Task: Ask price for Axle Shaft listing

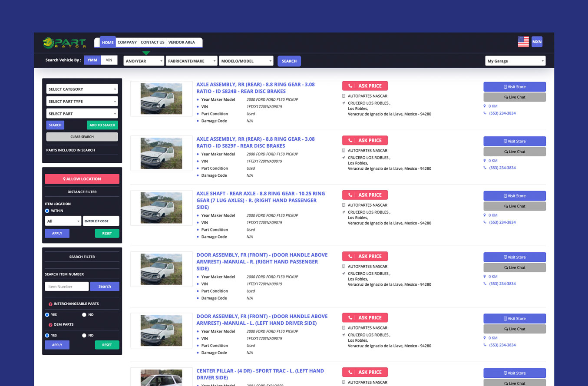Action: click(x=365, y=195)
